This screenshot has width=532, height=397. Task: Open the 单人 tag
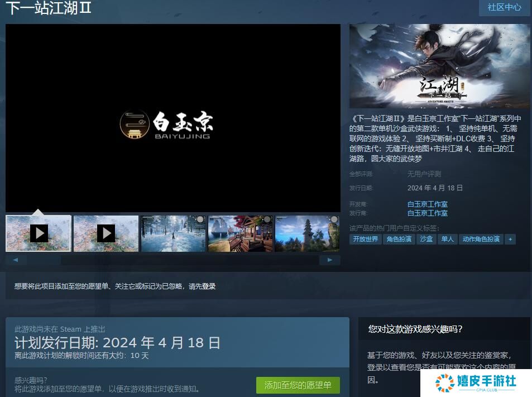pos(447,239)
